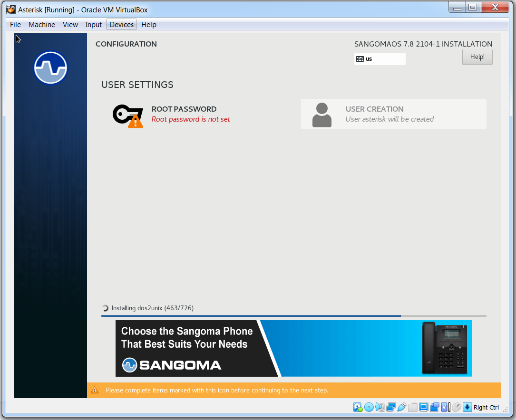Close the VirtualBox window
The image size is (516, 420).
point(495,8)
